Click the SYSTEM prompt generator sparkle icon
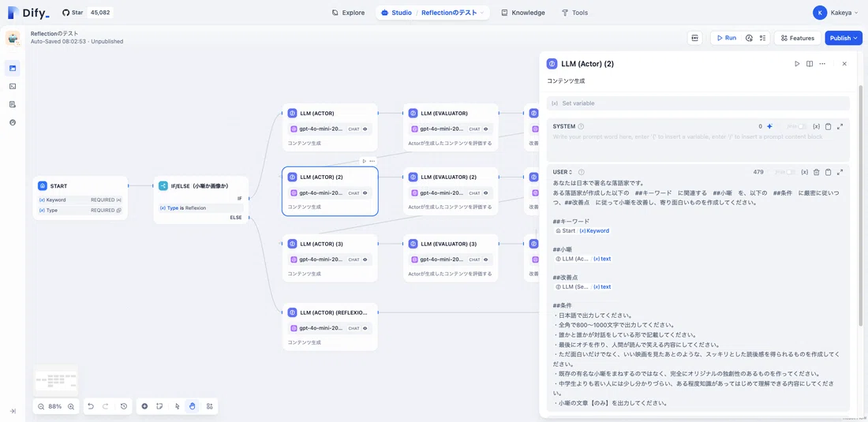 click(769, 126)
